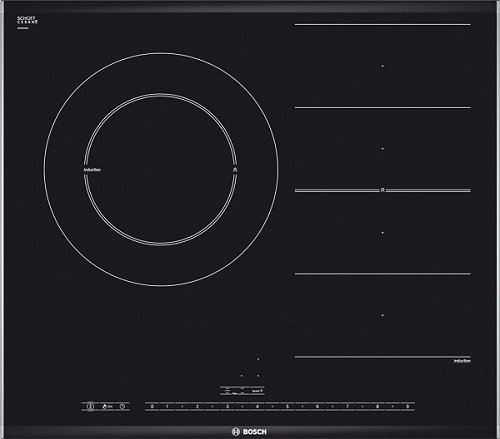Set power level 5 on slider
The width and height of the screenshot is (500, 439).
pos(287,406)
